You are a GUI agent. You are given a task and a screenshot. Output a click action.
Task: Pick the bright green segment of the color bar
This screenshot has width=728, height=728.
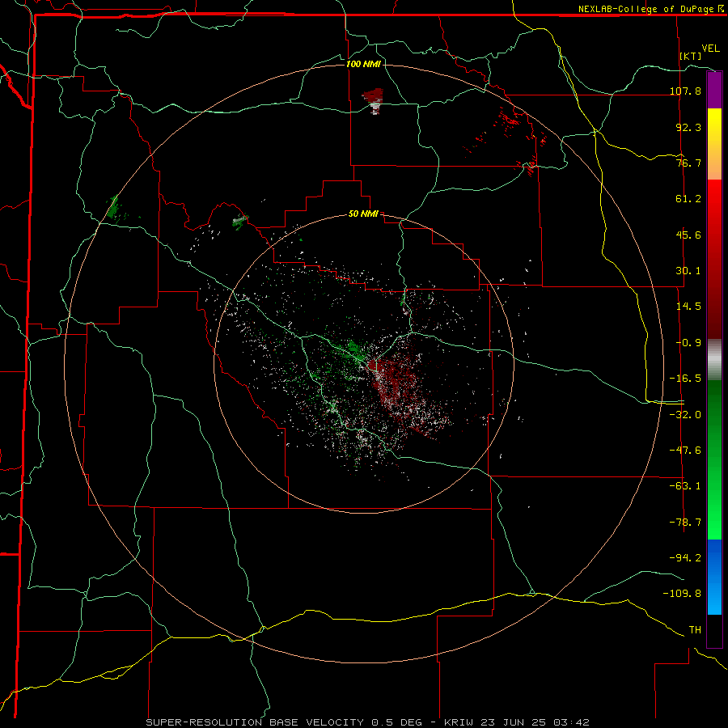click(x=714, y=459)
